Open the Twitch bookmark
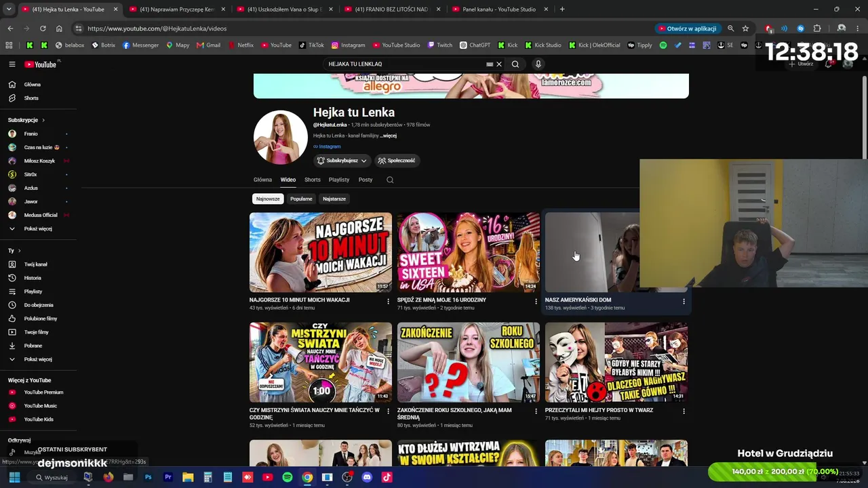 pos(440,45)
